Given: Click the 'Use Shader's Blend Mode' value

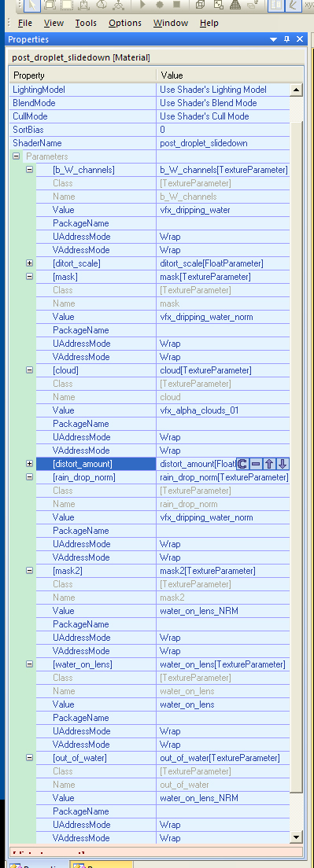Looking at the screenshot, I should click(209, 103).
